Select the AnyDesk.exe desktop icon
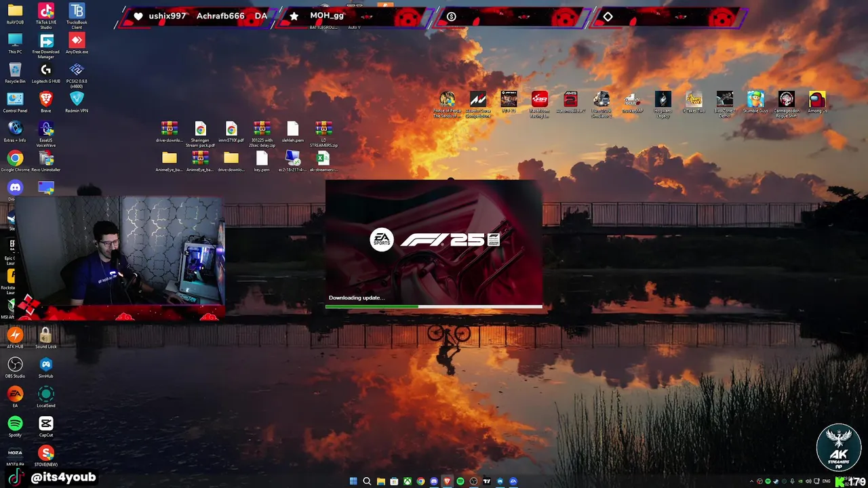This screenshot has width=868, height=488. point(77,43)
